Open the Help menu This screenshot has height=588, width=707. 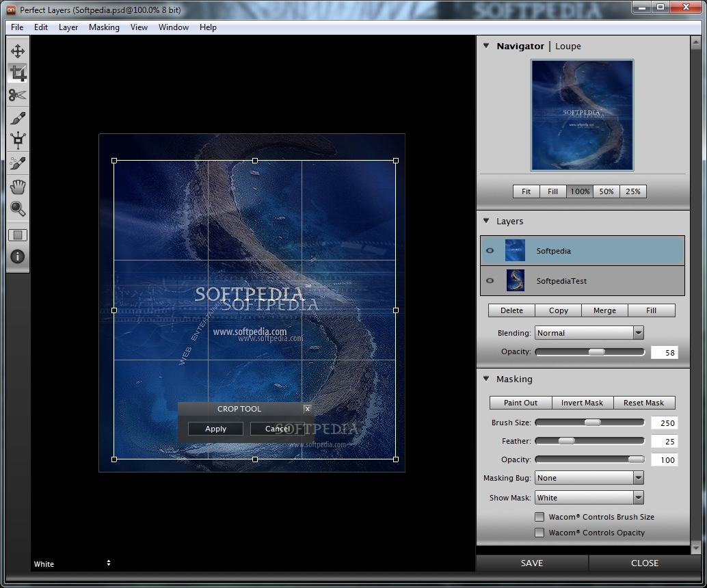[x=208, y=27]
